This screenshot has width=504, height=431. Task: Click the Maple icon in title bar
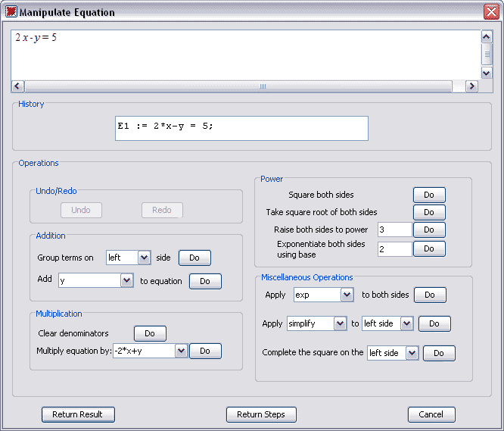click(11, 12)
